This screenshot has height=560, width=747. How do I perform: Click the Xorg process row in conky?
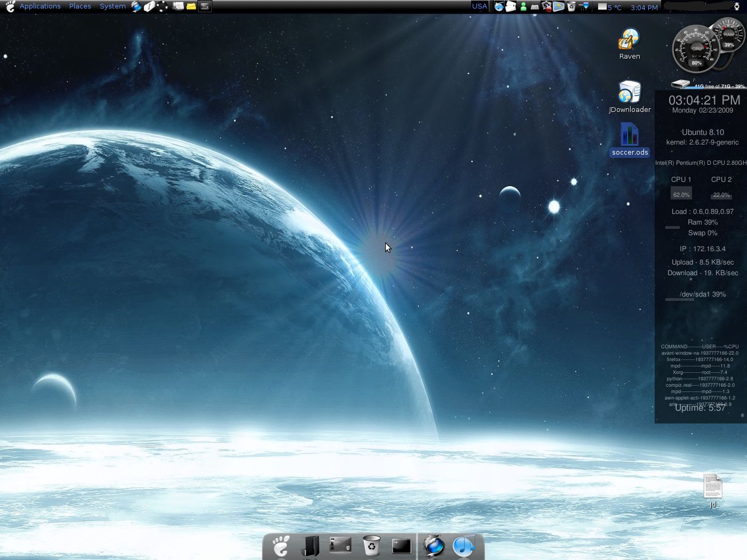click(700, 372)
